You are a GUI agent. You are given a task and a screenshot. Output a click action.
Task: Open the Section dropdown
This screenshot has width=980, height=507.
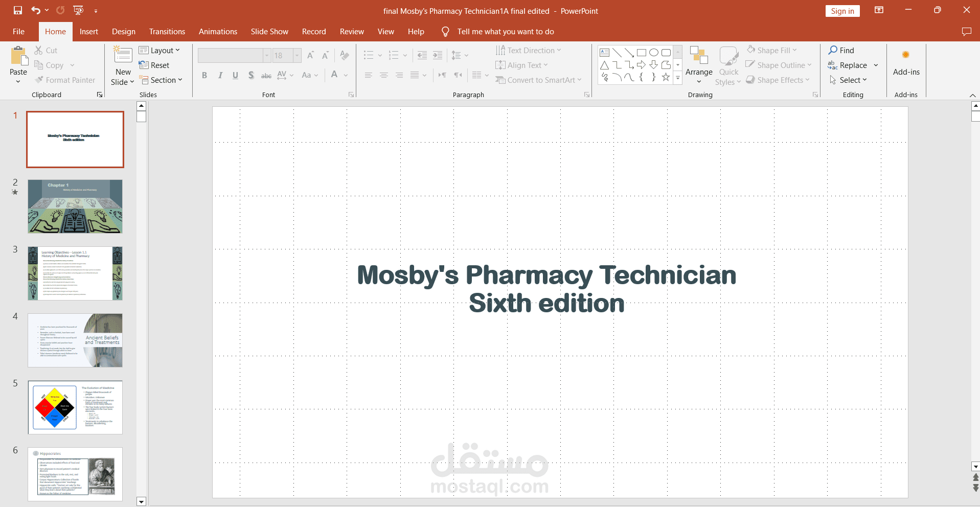tap(180, 80)
